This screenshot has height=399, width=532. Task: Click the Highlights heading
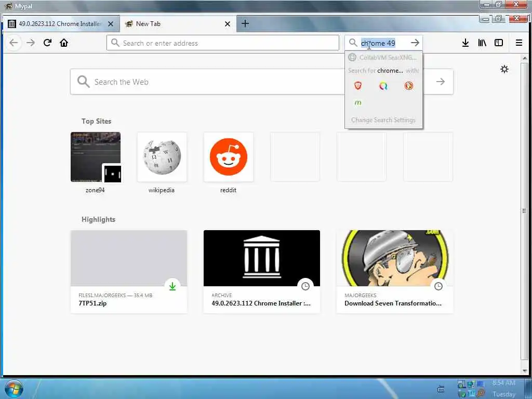click(98, 220)
